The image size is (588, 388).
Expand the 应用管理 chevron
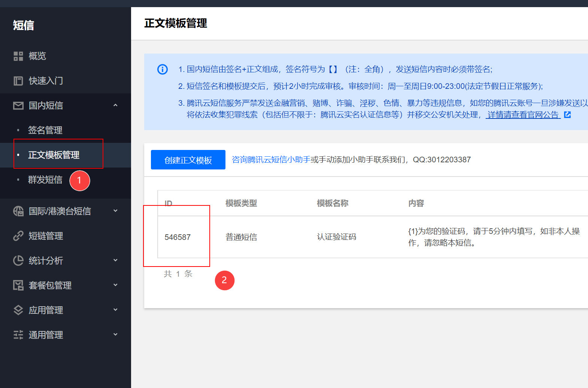point(115,310)
